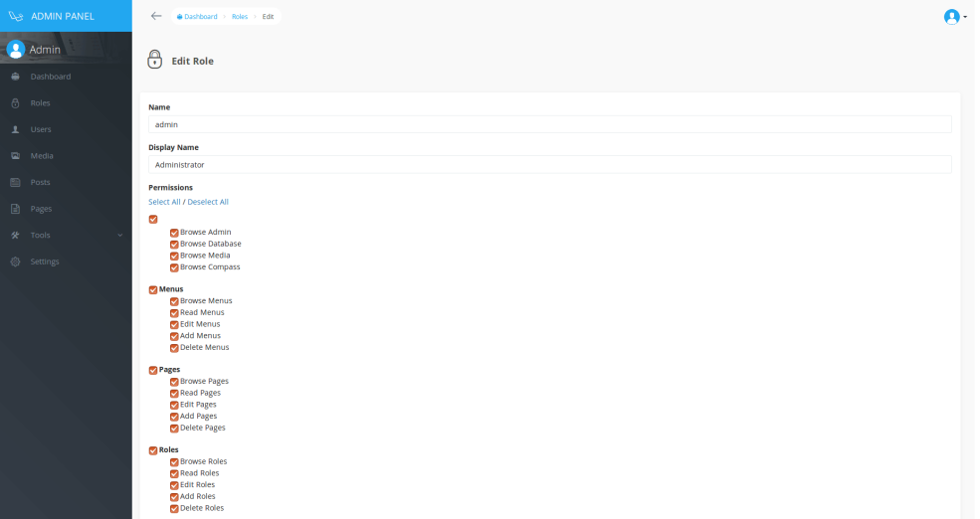Click the Admin Panel logo icon

click(15, 16)
